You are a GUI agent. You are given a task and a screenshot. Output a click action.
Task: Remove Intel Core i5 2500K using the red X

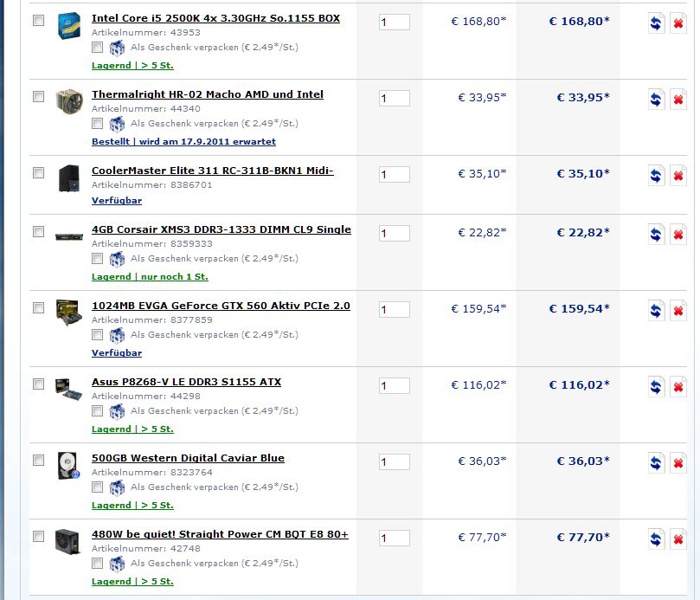pos(678,23)
